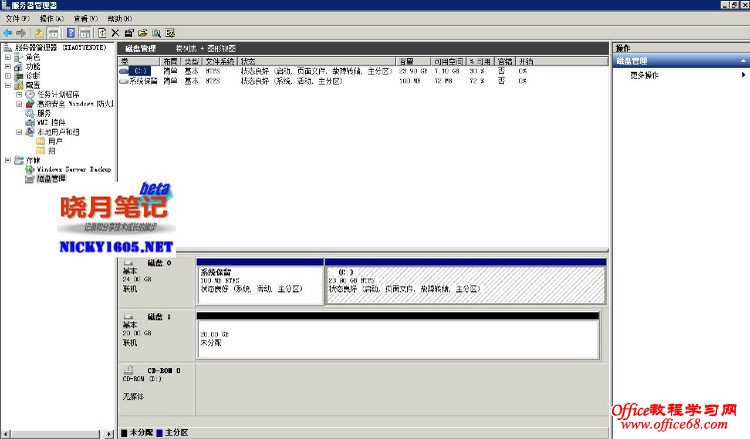The image size is (750, 439).
Task: Expand the 任务计划程序 node
Action: pyautogui.click(x=19, y=94)
